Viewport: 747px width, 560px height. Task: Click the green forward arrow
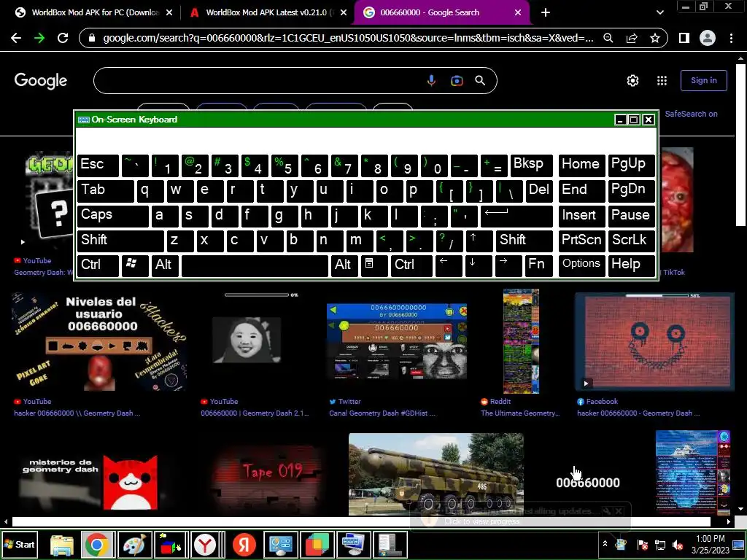click(39, 38)
